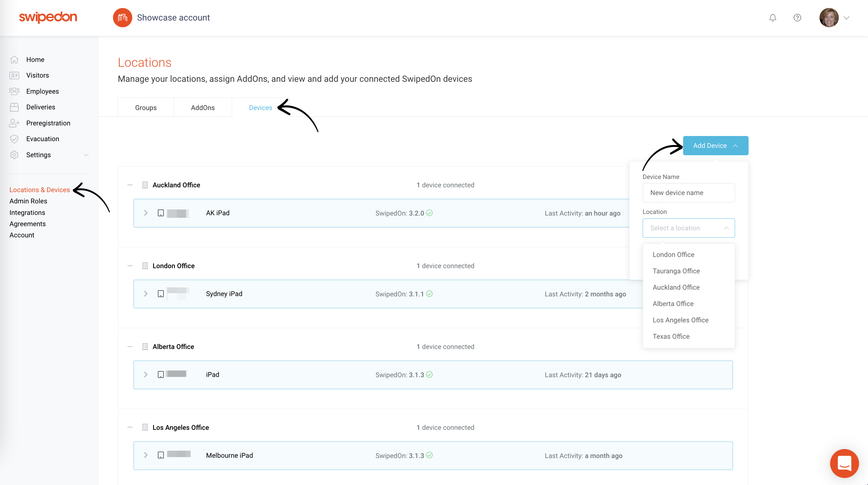Open Employees in sidebar

[x=42, y=91]
